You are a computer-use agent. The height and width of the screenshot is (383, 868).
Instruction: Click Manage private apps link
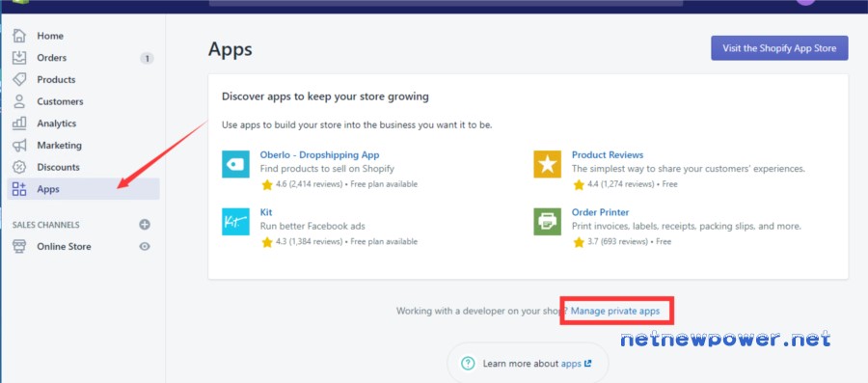coord(615,311)
